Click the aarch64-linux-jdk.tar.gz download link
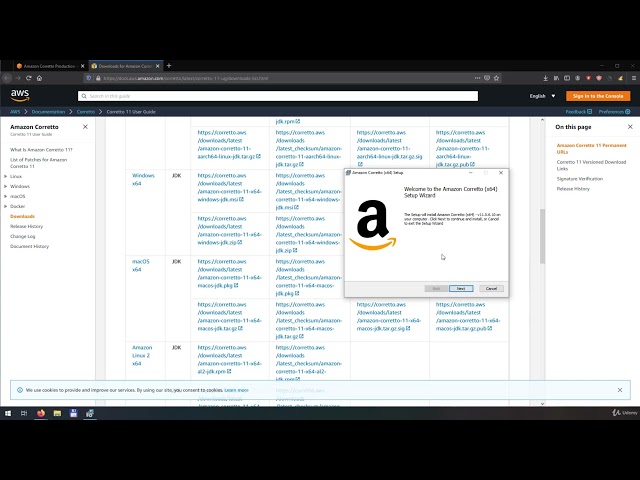This screenshot has width=640, height=480. pyautogui.click(x=229, y=144)
